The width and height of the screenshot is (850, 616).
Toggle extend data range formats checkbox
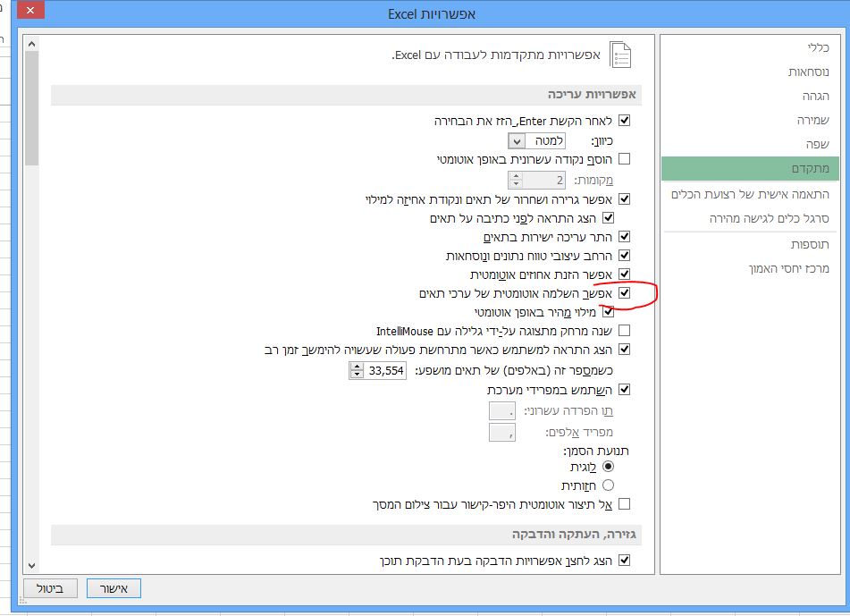(625, 256)
